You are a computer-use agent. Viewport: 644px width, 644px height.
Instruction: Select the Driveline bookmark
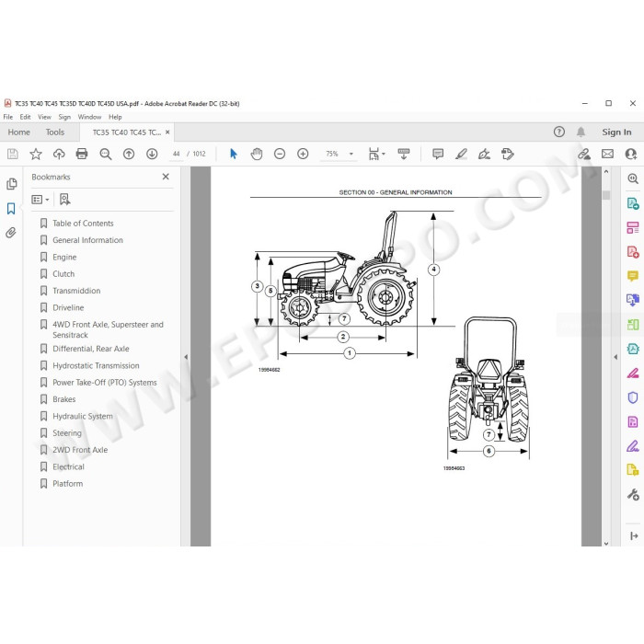68,307
